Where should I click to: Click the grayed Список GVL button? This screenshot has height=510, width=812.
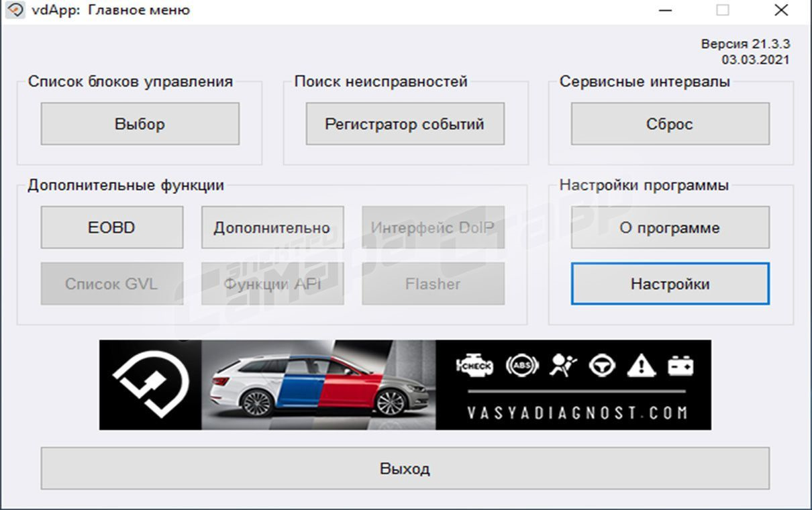[111, 284]
